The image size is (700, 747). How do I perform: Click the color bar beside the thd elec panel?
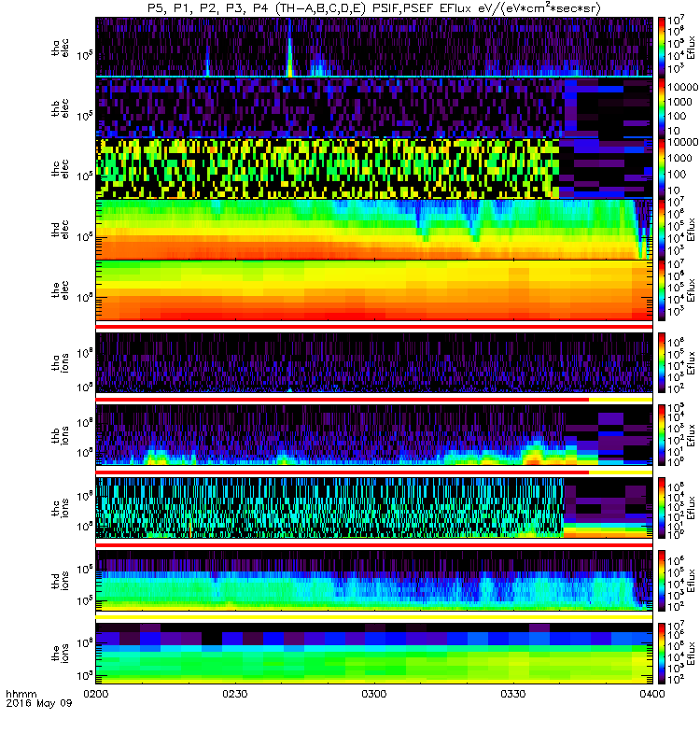pos(662,229)
